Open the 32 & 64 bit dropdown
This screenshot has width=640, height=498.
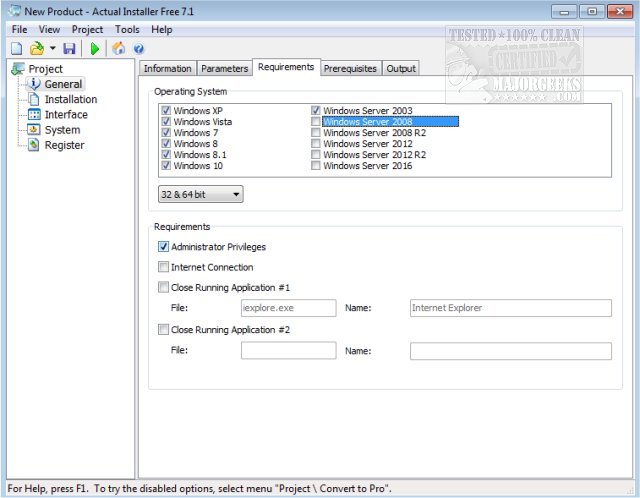pyautogui.click(x=200, y=194)
